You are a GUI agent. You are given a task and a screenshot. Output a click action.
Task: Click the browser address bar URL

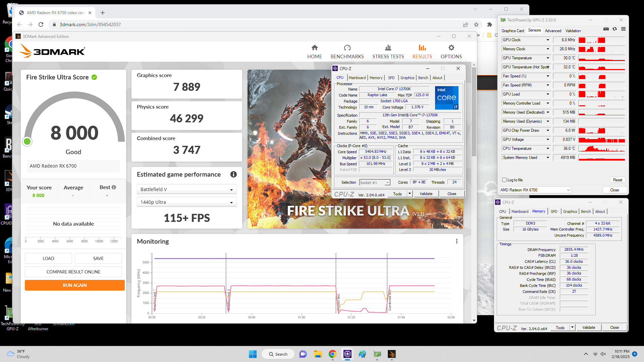pyautogui.click(x=90, y=24)
